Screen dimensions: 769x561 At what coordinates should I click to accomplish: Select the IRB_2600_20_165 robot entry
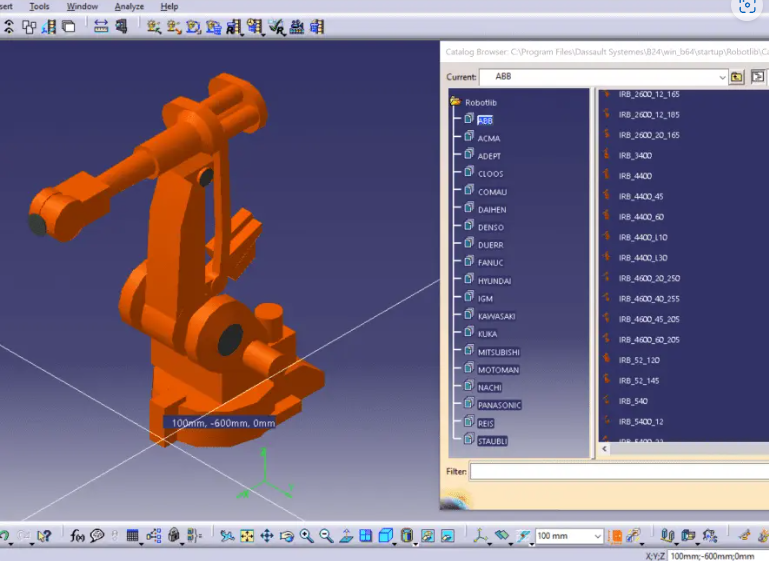click(x=649, y=135)
